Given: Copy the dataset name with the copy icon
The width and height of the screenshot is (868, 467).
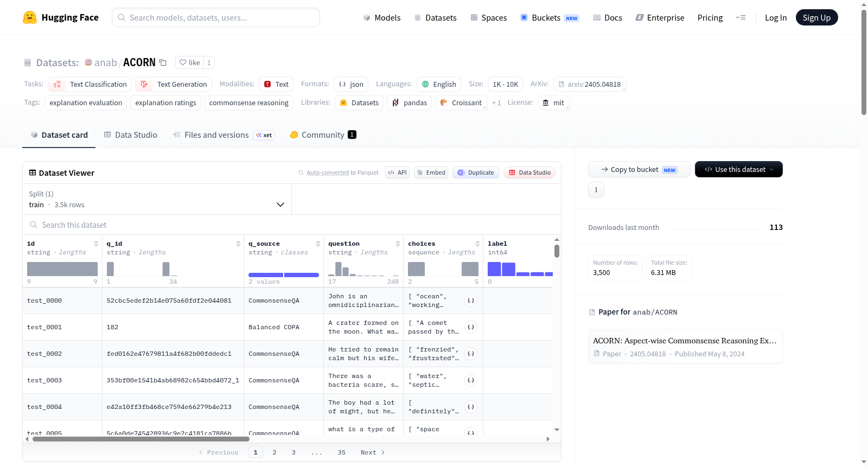Looking at the screenshot, I should 163,62.
